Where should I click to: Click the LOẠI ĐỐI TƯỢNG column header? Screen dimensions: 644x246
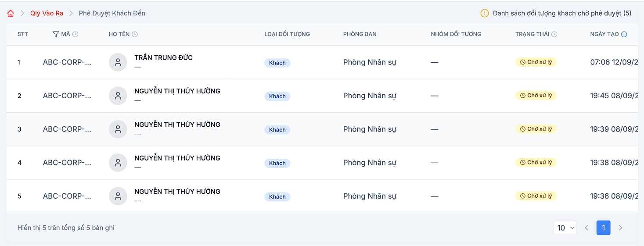coord(287,34)
